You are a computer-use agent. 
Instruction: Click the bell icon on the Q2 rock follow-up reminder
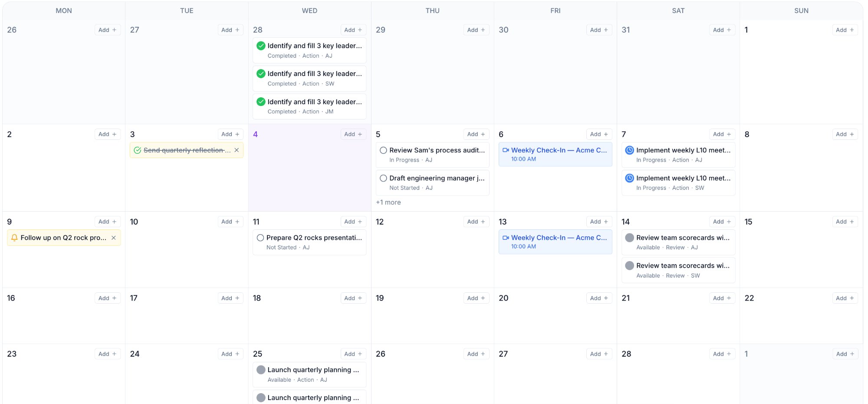[15, 238]
